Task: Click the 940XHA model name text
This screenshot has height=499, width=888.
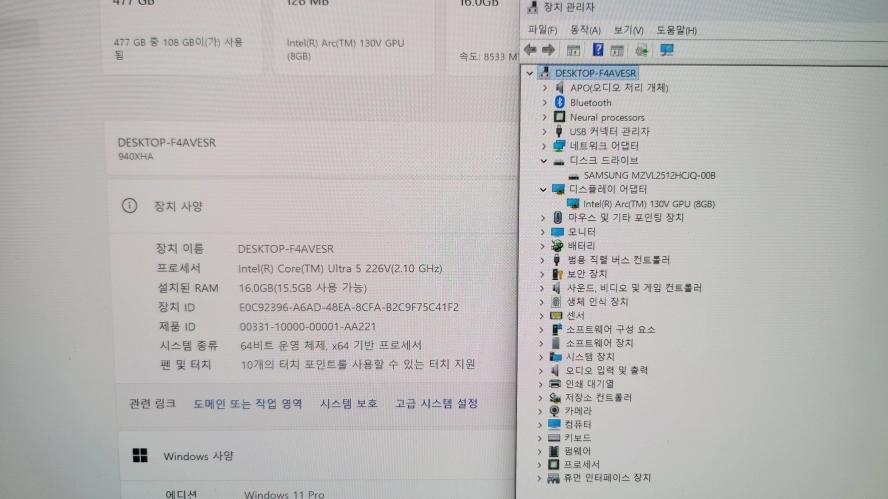Action: 135,156
